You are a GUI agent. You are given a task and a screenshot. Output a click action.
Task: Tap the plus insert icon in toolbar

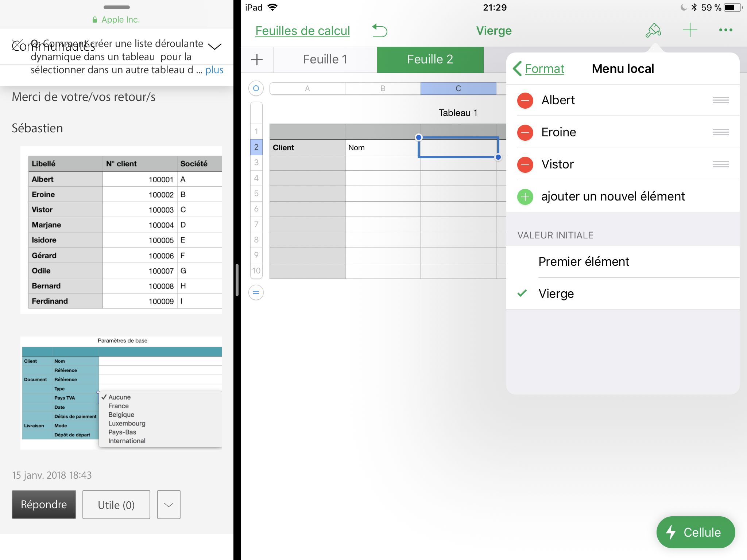point(690,30)
